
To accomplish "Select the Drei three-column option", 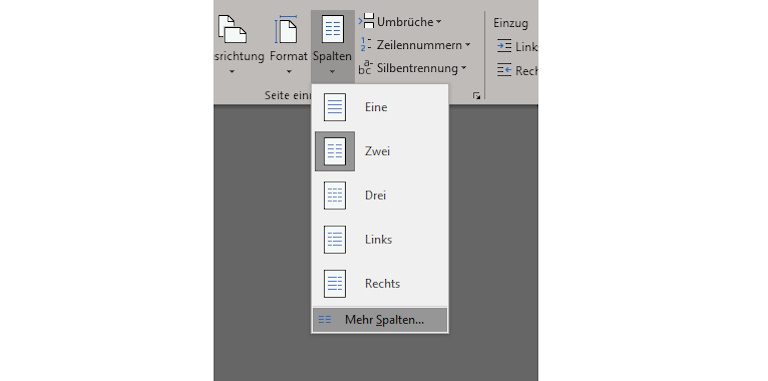I will pyautogui.click(x=380, y=195).
